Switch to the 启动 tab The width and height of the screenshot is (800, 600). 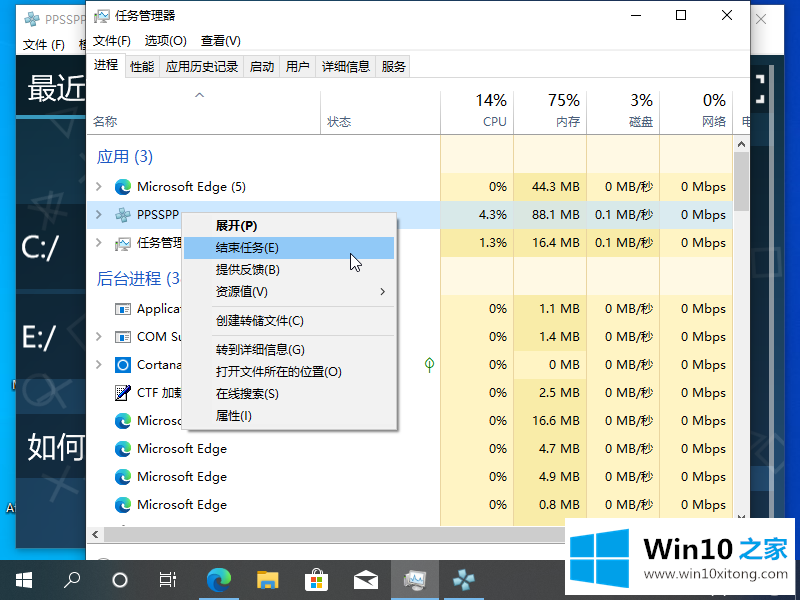262,67
